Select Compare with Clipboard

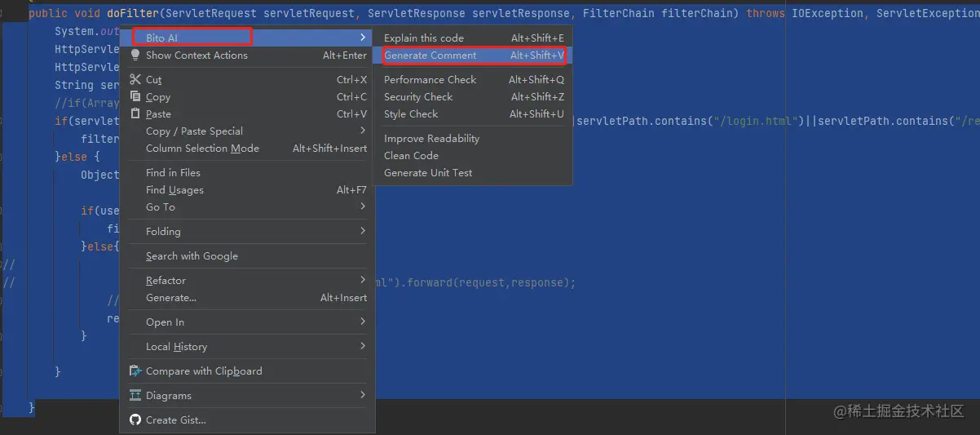pos(247,371)
